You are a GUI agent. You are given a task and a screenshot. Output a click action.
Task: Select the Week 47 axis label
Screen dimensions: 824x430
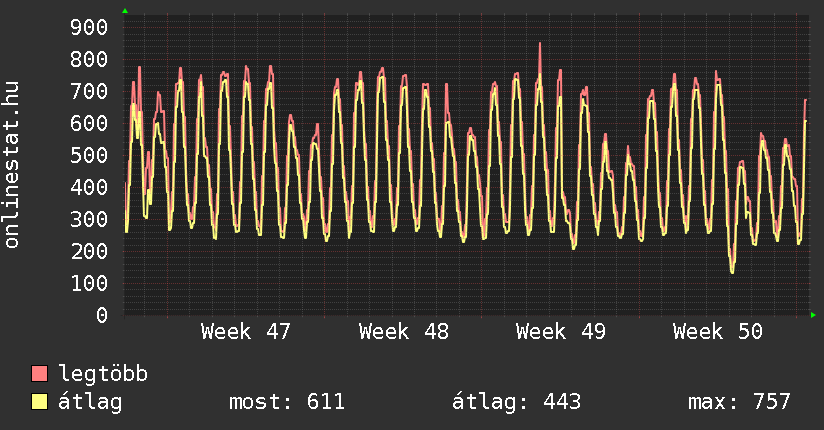click(x=245, y=332)
